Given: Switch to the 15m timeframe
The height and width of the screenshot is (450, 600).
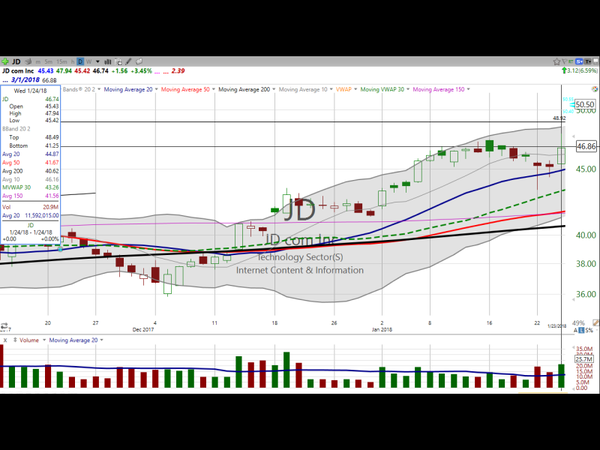Looking at the screenshot, I should (61, 62).
